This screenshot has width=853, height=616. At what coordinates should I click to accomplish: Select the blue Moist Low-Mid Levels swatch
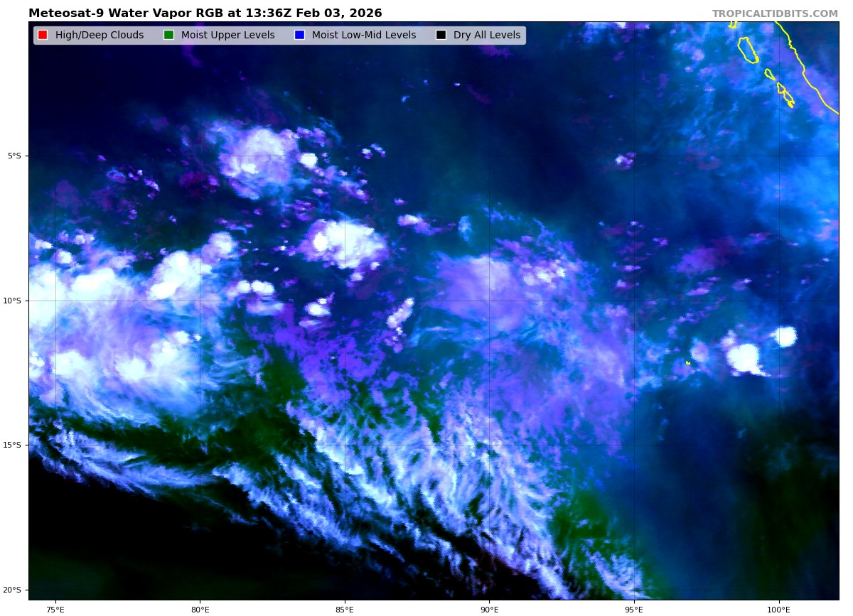[x=299, y=35]
